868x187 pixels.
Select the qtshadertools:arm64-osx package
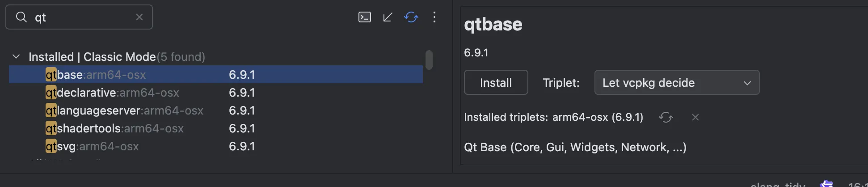pyautogui.click(x=114, y=128)
